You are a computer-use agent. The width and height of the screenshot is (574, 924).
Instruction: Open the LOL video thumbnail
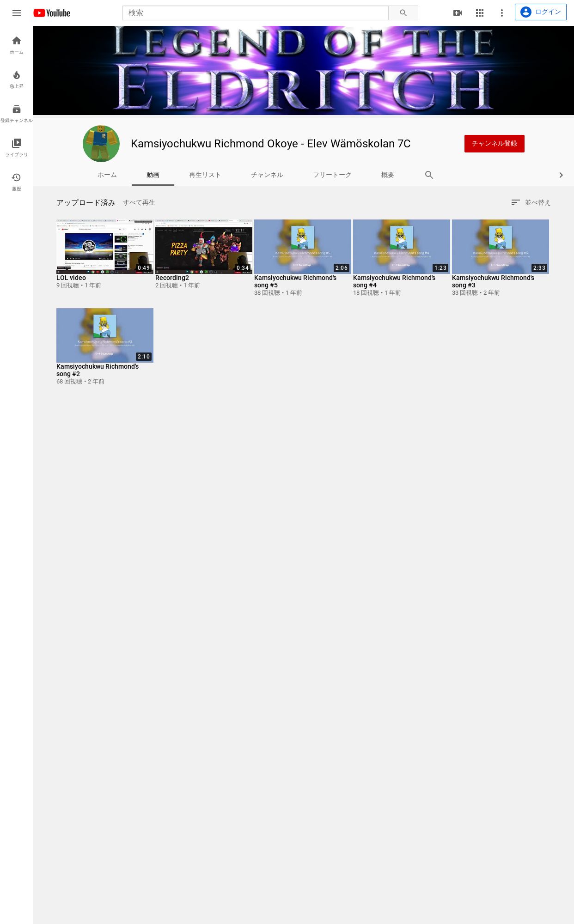105,247
